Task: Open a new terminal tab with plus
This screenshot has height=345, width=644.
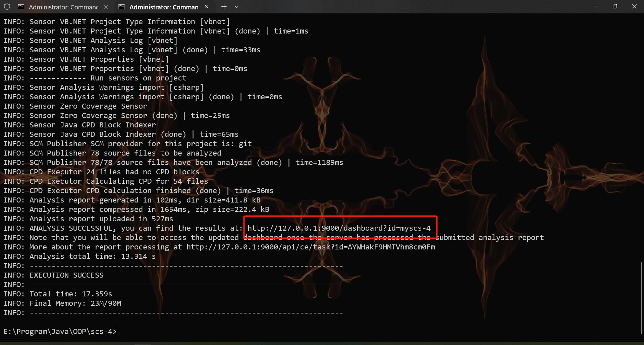Action: [x=224, y=7]
